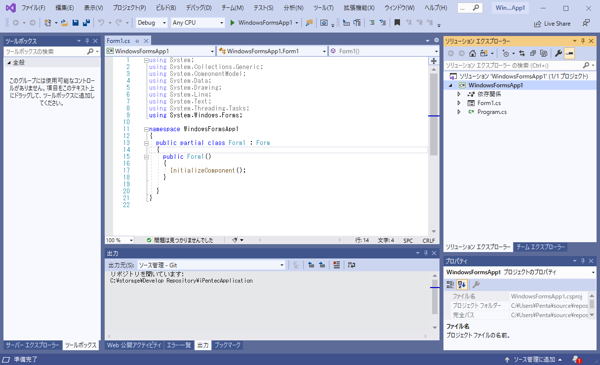This screenshot has height=365, width=600.
Task: Collapse the Form1() constructor outlining toggle
Action: coord(146,157)
